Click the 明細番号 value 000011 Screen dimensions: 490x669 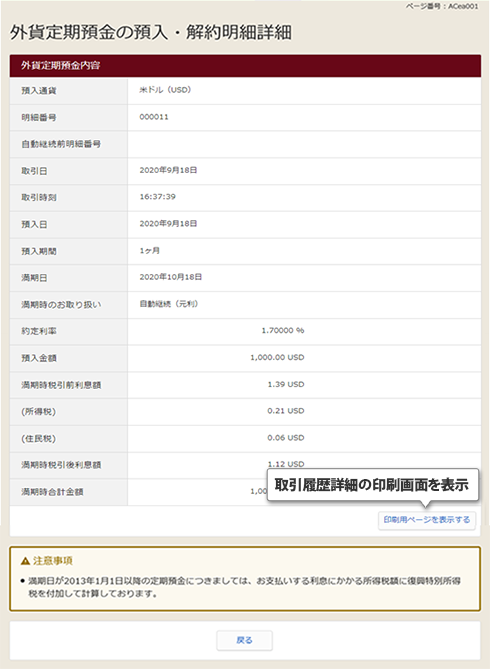(154, 117)
